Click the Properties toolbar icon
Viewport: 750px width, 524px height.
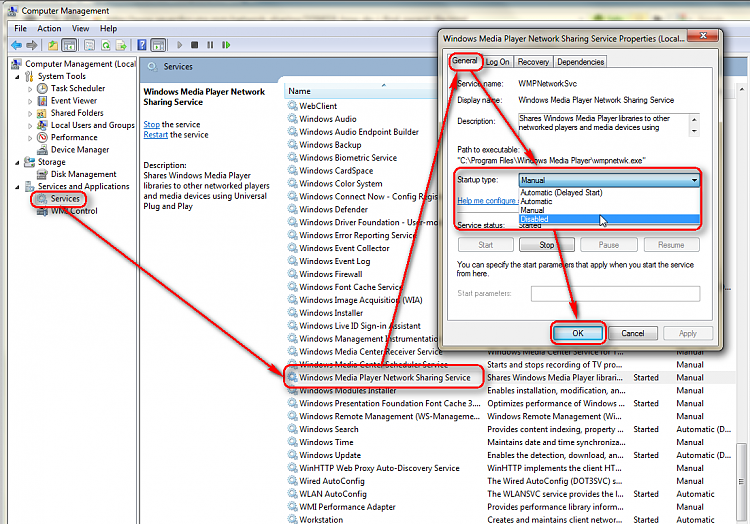click(89, 45)
